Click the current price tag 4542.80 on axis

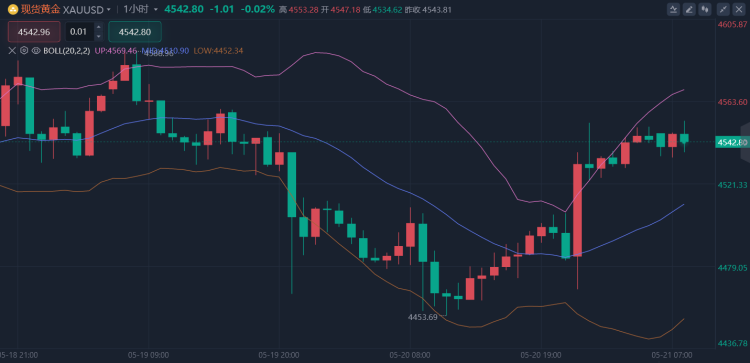click(x=732, y=142)
